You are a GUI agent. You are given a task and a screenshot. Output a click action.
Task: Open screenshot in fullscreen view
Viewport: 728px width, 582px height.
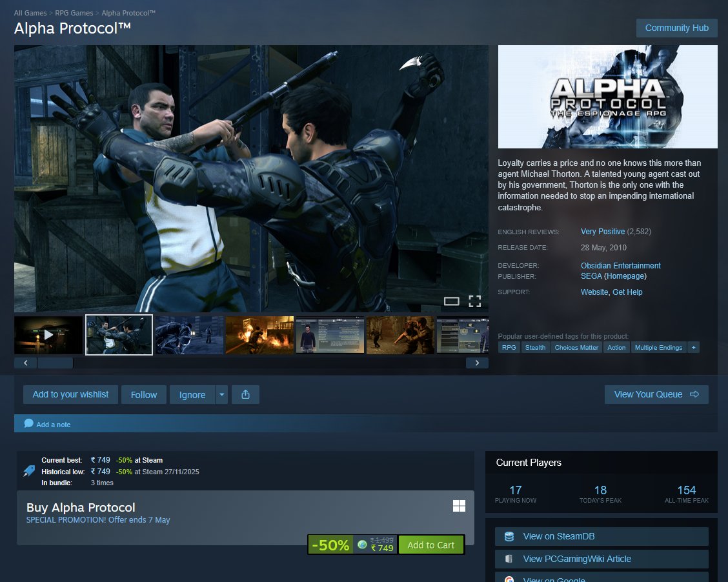(474, 301)
